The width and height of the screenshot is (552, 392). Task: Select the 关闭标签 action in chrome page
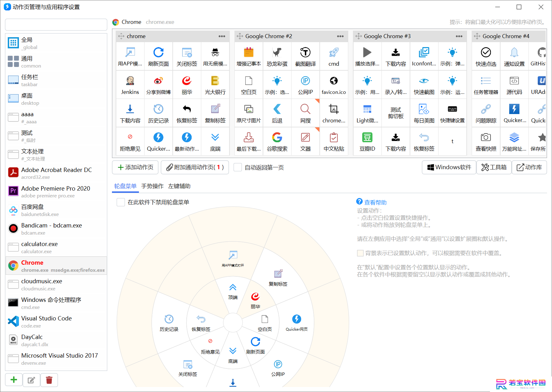click(x=187, y=56)
